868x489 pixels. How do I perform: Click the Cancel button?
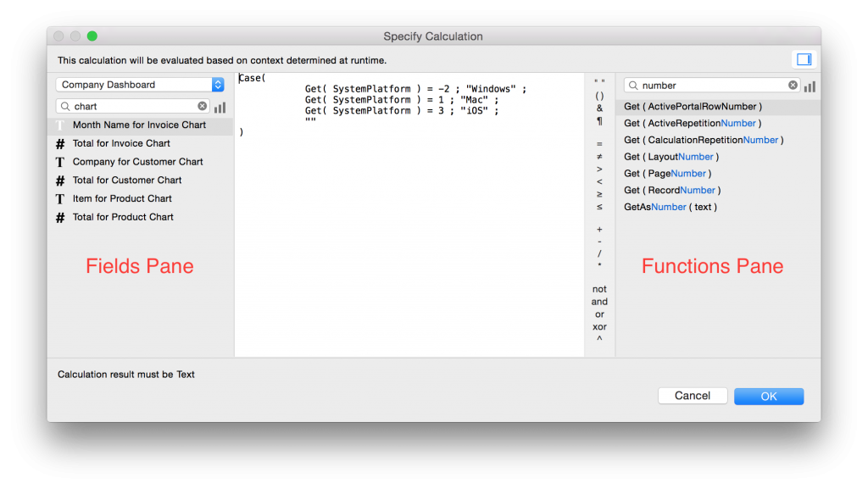pos(692,395)
